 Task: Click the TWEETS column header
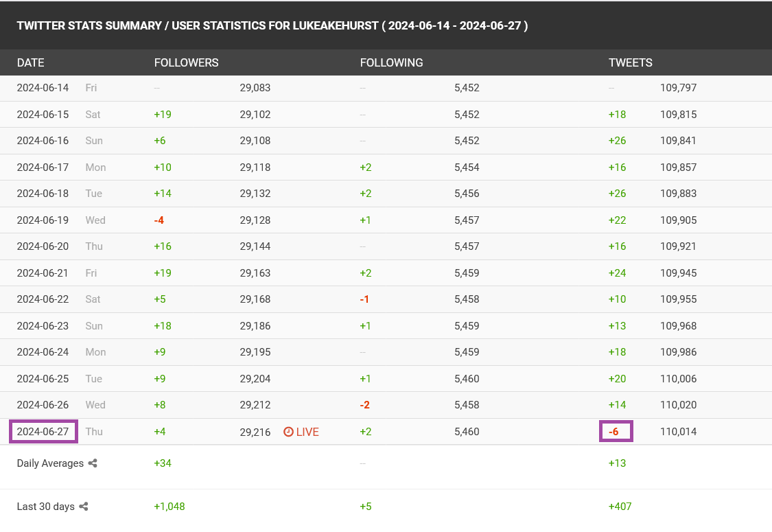click(630, 62)
